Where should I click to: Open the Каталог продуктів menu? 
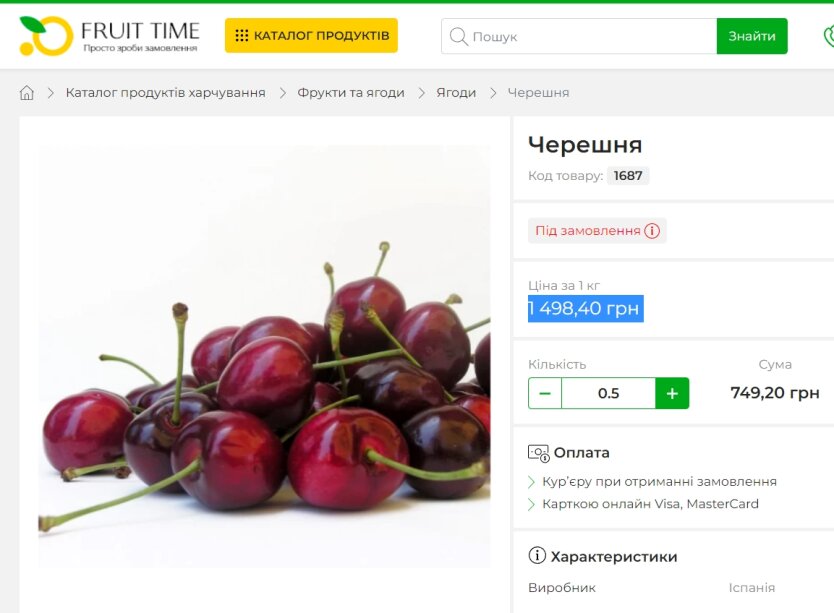click(x=311, y=36)
